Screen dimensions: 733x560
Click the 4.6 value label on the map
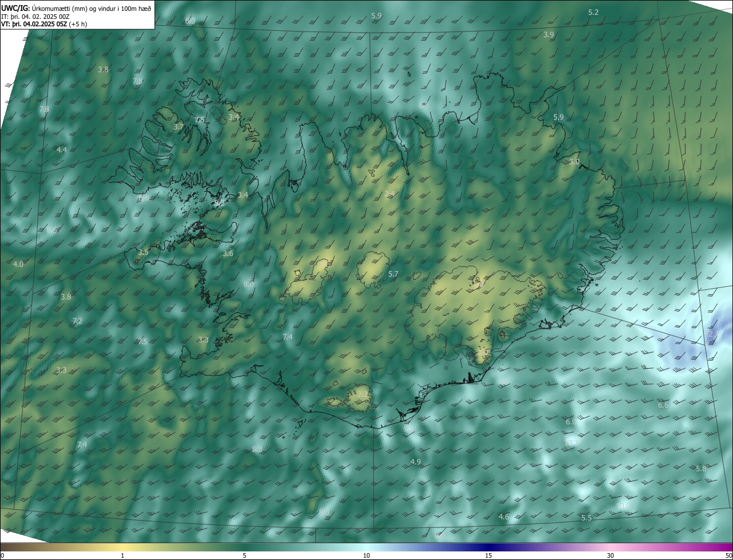point(504,516)
